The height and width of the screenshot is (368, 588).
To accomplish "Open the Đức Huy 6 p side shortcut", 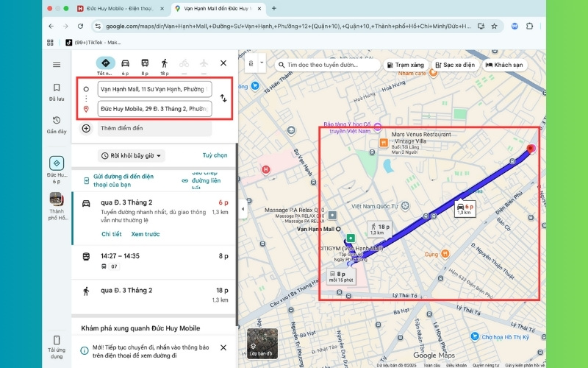I will (x=57, y=170).
